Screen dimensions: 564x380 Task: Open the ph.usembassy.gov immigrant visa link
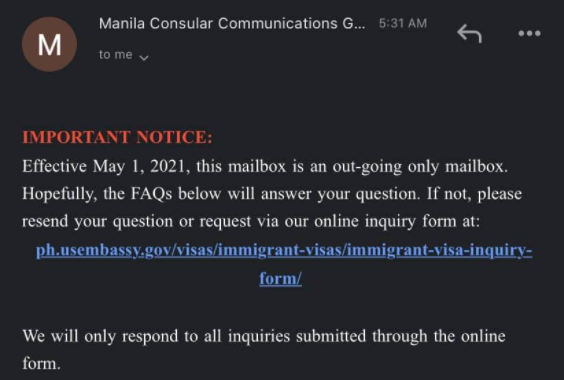pos(284,250)
